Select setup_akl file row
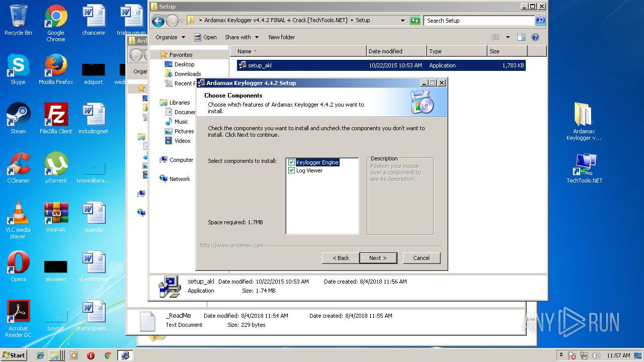 pos(381,65)
